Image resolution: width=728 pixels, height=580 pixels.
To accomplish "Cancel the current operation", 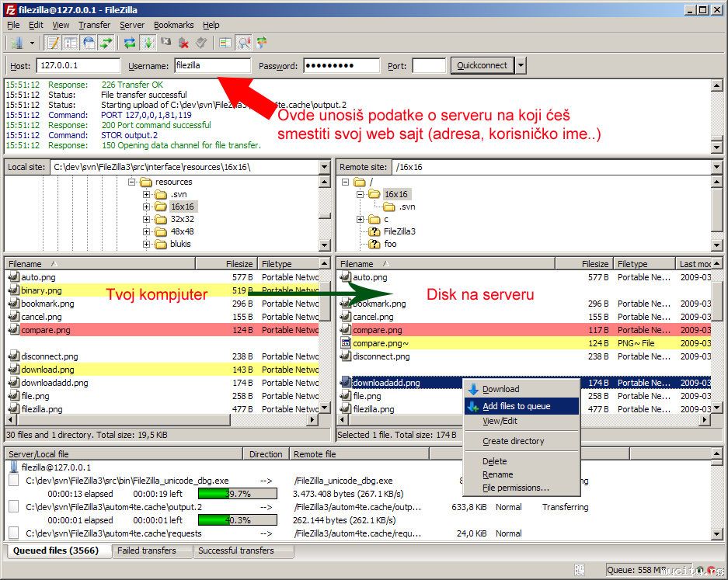I will click(165, 43).
